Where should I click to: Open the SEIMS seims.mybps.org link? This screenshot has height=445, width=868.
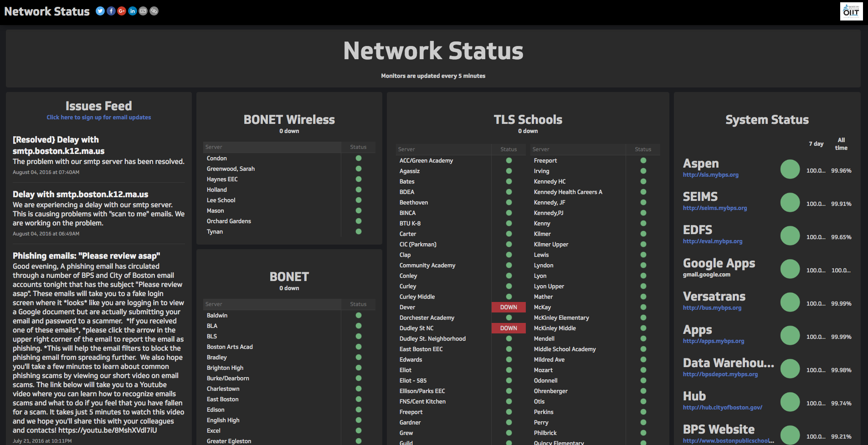(x=714, y=208)
